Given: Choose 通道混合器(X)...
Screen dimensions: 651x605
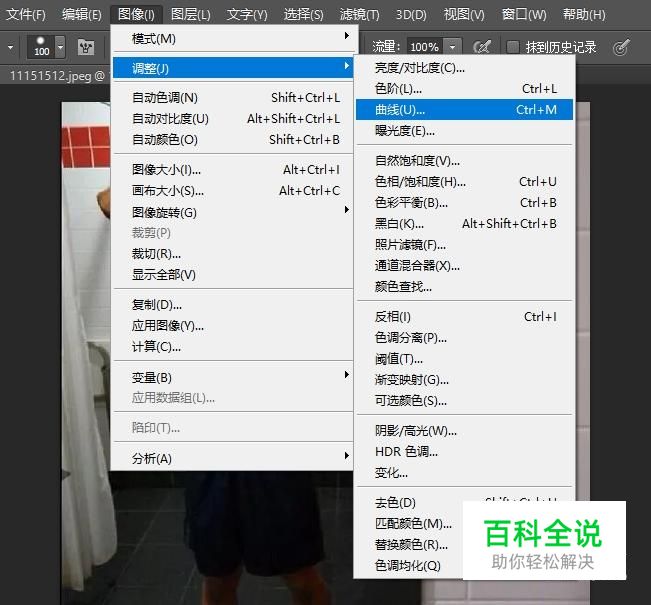Looking at the screenshot, I should (464, 265).
